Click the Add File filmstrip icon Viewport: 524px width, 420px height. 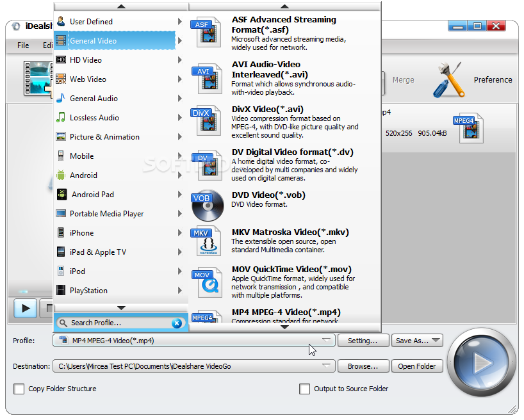(x=38, y=78)
